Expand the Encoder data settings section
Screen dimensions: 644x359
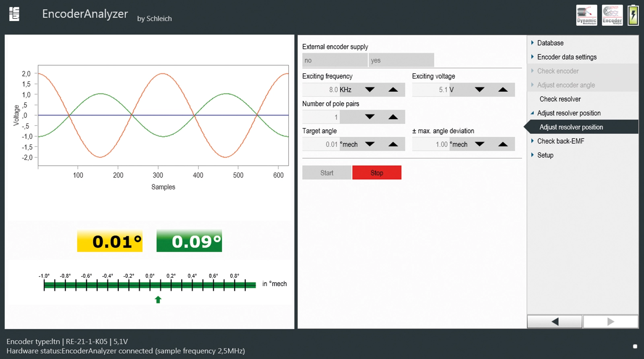pos(566,57)
